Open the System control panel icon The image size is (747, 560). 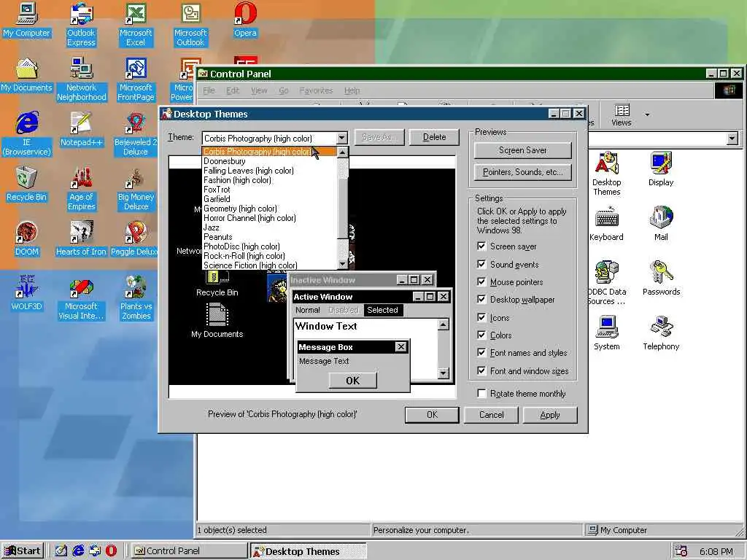[x=606, y=333]
